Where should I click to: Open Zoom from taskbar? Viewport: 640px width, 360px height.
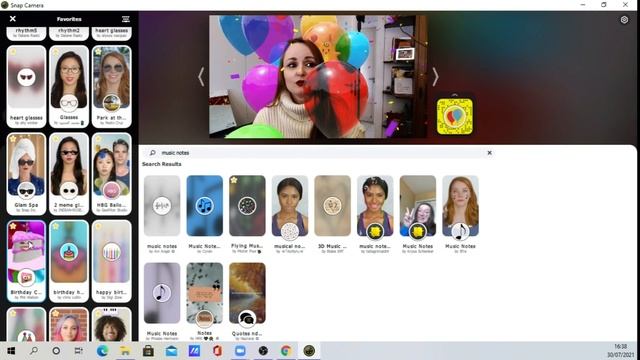240,351
